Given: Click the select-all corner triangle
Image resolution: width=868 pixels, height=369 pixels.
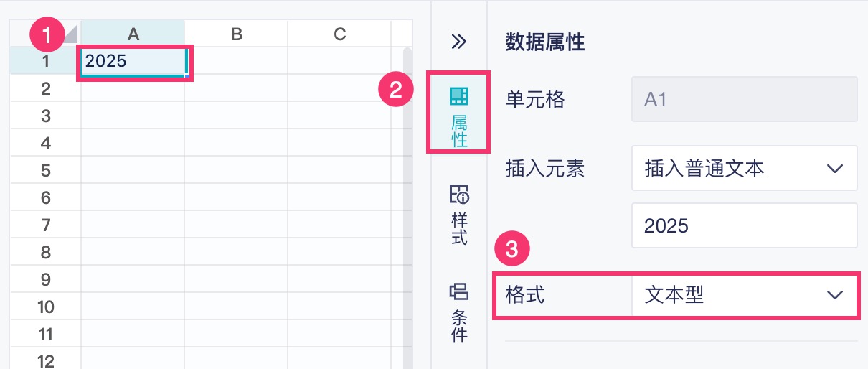Looking at the screenshot, I should point(72,33).
